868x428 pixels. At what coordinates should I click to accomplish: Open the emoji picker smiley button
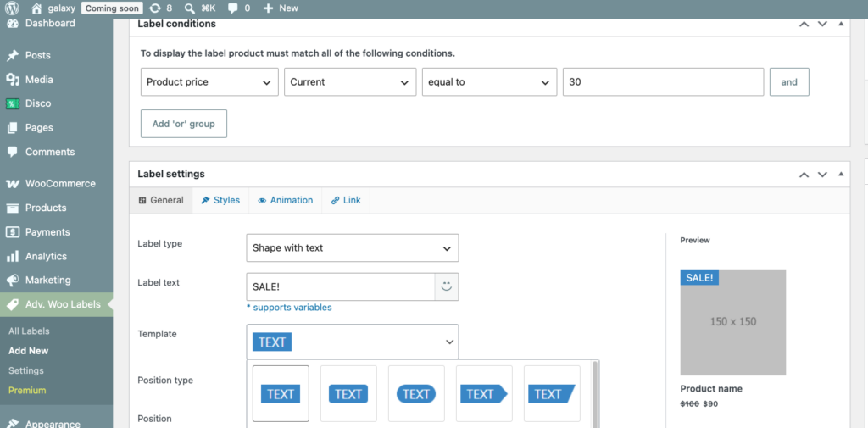pyautogui.click(x=447, y=286)
